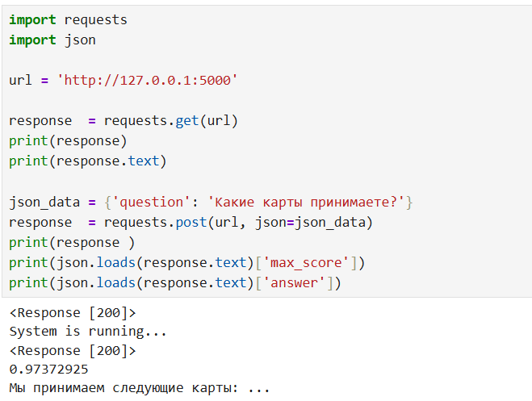The image size is (532, 401).
Task: Click the url variable name in assignment
Action: tap(20, 81)
